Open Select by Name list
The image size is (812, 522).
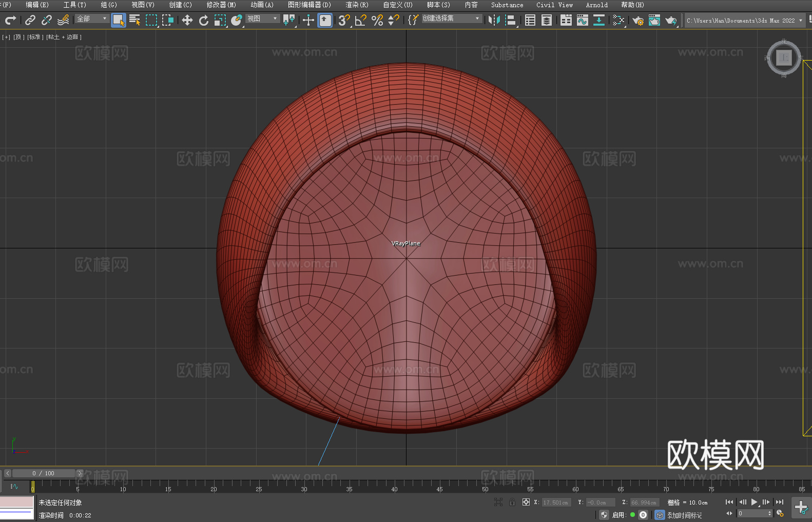tap(135, 20)
